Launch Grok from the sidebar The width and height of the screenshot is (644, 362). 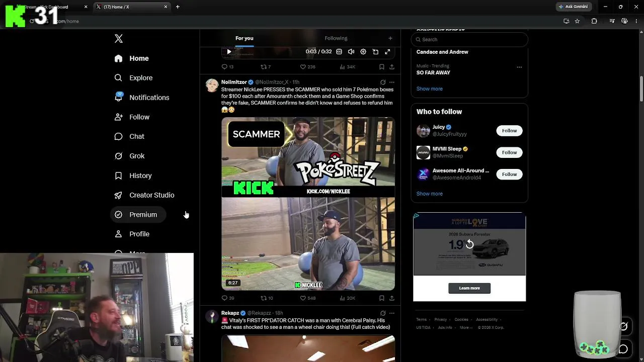click(129, 156)
